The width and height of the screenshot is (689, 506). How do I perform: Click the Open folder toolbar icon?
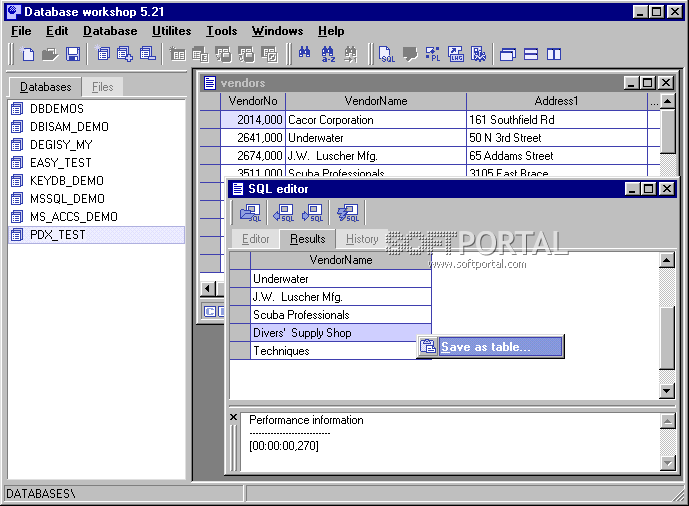[x=50, y=54]
